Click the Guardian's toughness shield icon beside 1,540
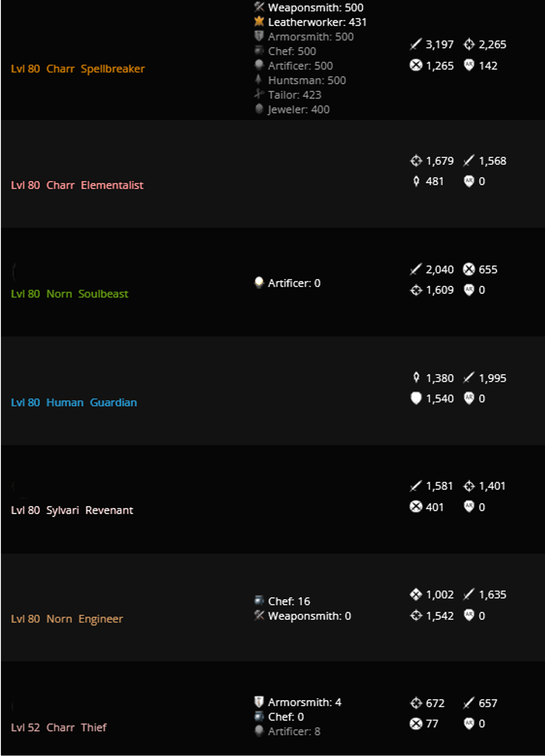 tap(416, 398)
